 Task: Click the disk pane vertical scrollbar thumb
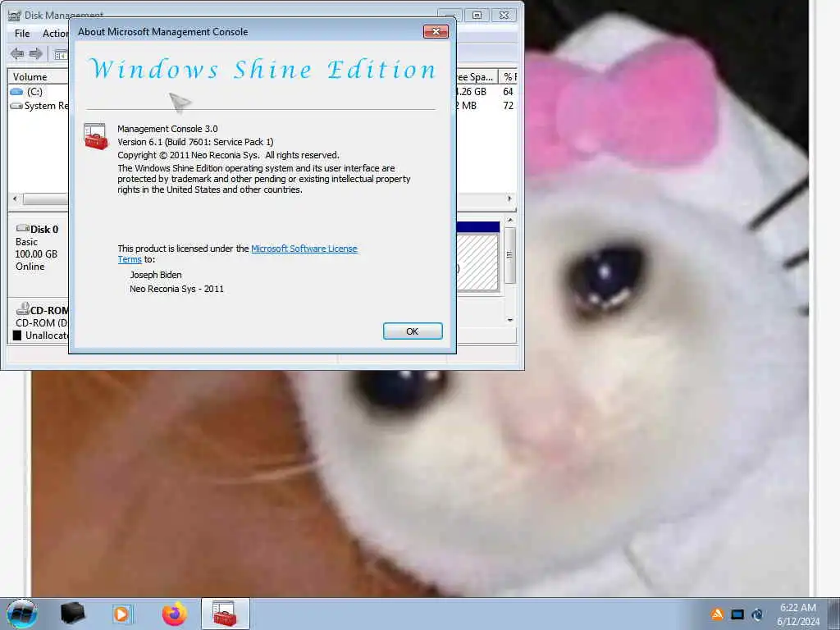pyautogui.click(x=509, y=256)
